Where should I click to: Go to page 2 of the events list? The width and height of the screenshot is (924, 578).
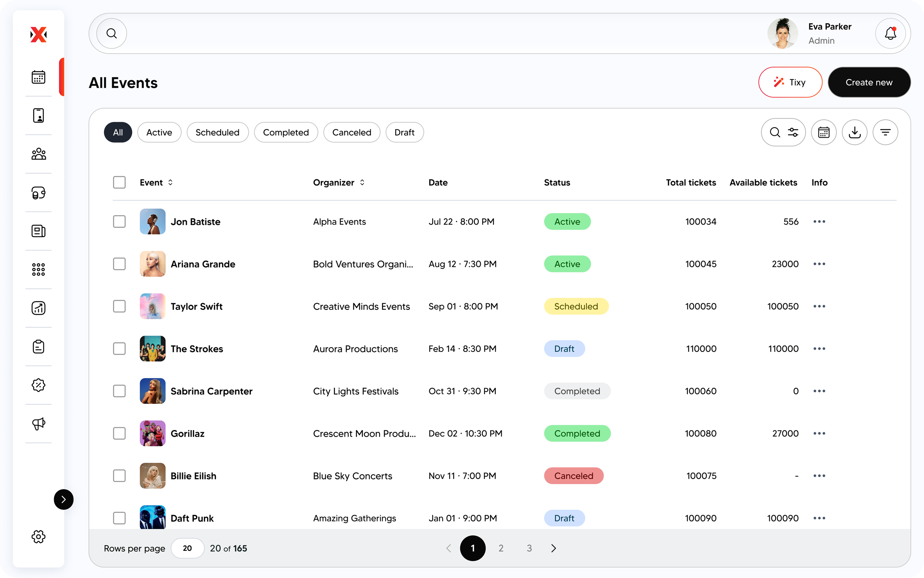click(x=501, y=548)
